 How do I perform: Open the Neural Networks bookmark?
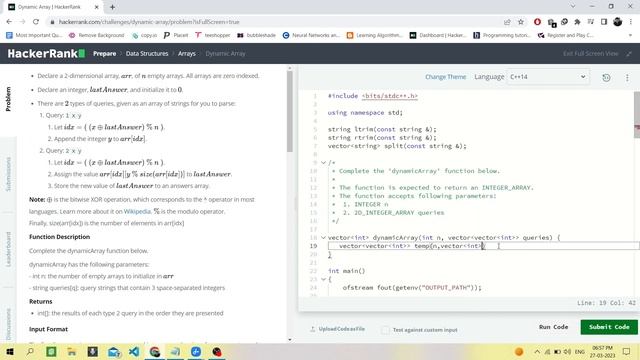pos(312,36)
